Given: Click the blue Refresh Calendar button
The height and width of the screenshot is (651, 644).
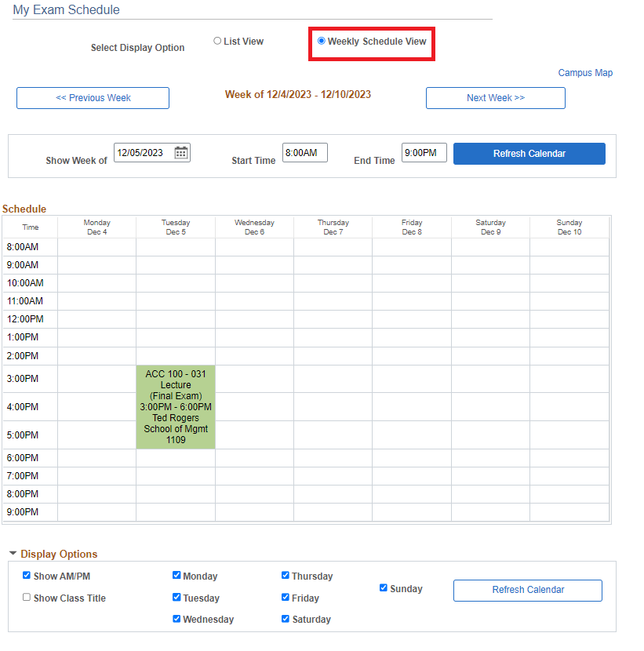Looking at the screenshot, I should click(x=529, y=154).
